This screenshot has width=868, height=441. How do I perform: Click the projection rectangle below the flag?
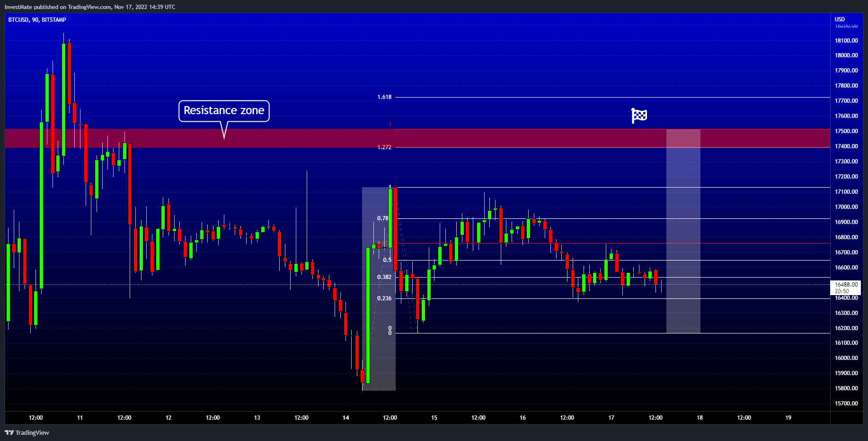point(683,231)
